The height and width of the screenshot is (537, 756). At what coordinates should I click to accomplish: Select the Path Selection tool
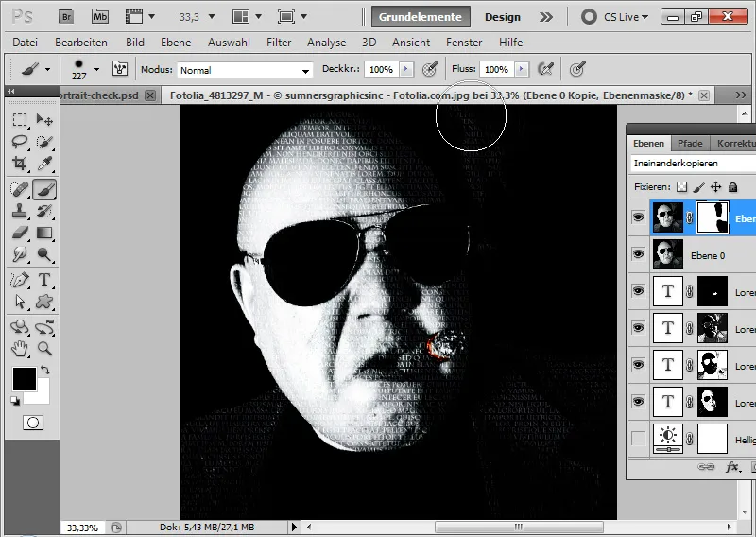[19, 302]
